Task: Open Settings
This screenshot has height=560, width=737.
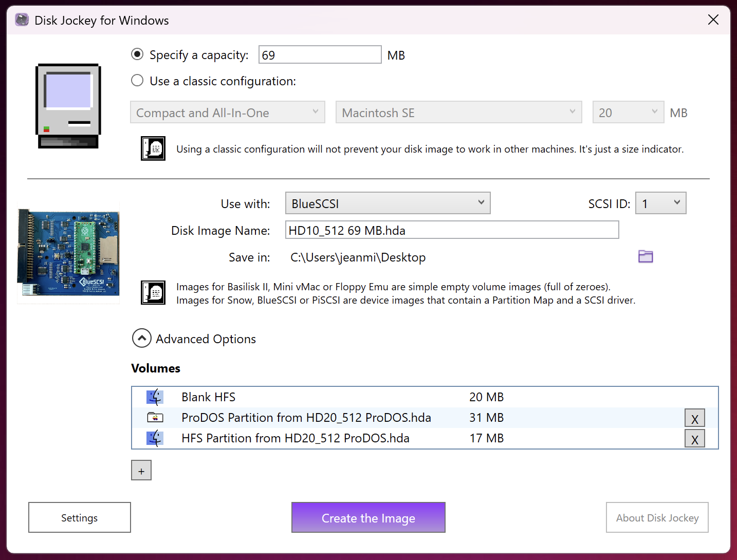Action: [x=80, y=517]
